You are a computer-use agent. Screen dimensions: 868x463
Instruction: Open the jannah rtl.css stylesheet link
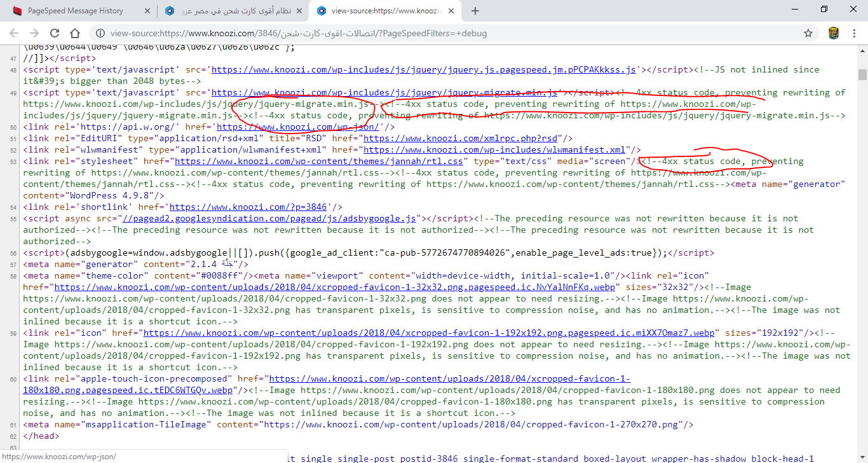point(320,162)
